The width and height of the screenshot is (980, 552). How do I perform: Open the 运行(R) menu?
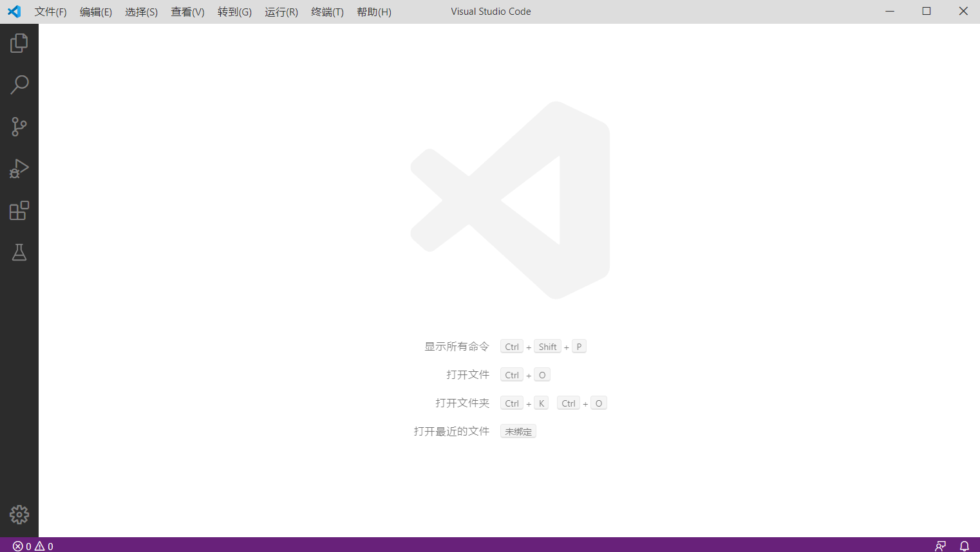click(281, 12)
